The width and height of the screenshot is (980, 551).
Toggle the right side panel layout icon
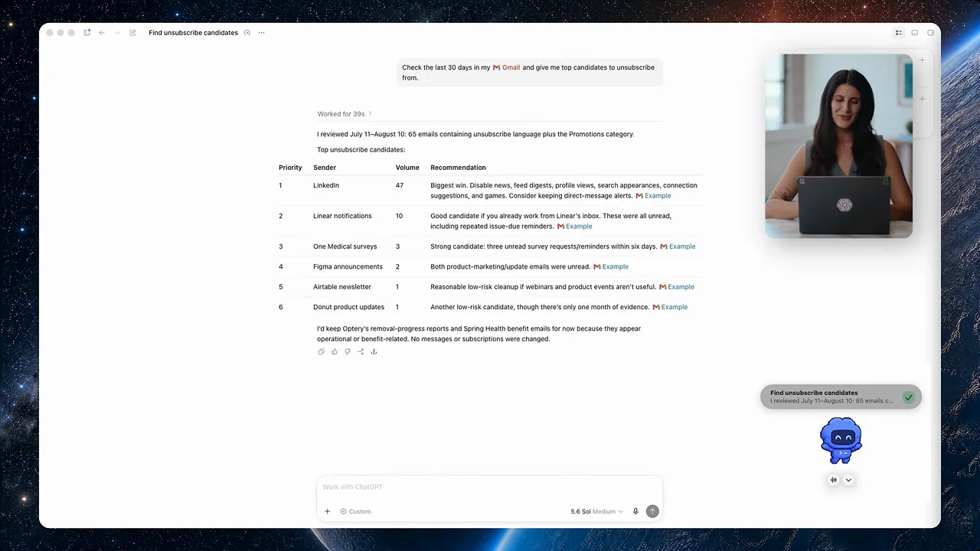tap(930, 33)
